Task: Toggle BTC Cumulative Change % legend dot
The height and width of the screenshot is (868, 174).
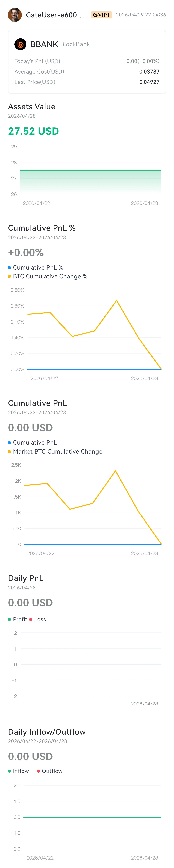Action: pos(9,277)
